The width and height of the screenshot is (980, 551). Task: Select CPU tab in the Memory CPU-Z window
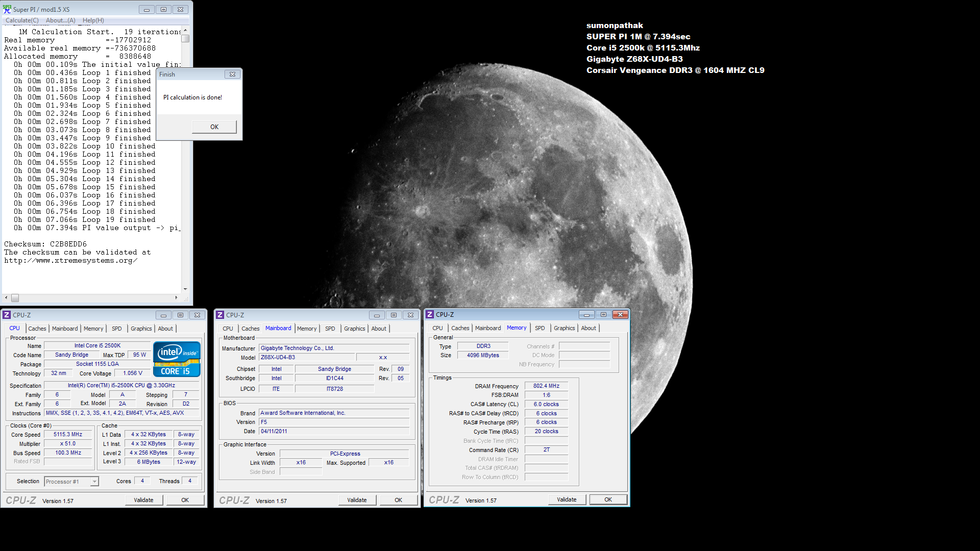[x=438, y=328]
